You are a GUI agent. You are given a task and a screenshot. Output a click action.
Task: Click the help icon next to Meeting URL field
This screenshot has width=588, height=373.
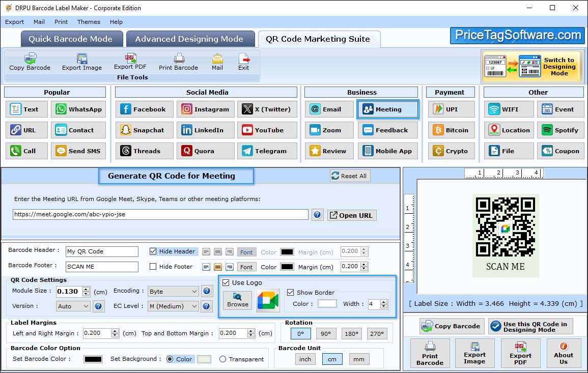click(317, 214)
